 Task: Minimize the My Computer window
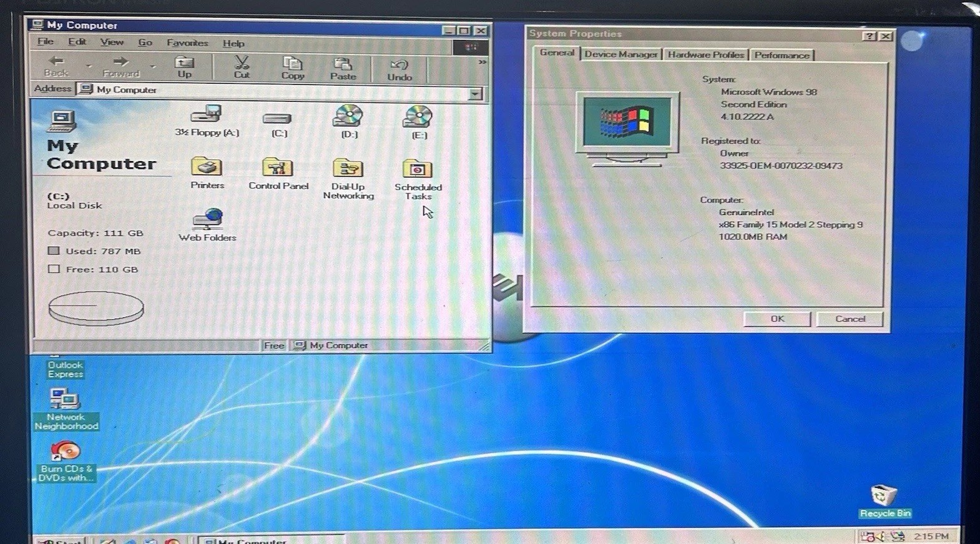pos(449,30)
